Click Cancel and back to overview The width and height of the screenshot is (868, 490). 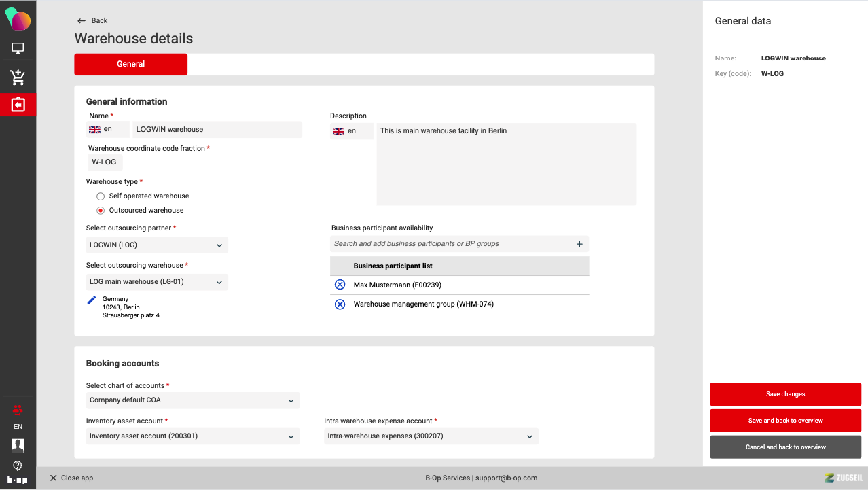pos(785,447)
